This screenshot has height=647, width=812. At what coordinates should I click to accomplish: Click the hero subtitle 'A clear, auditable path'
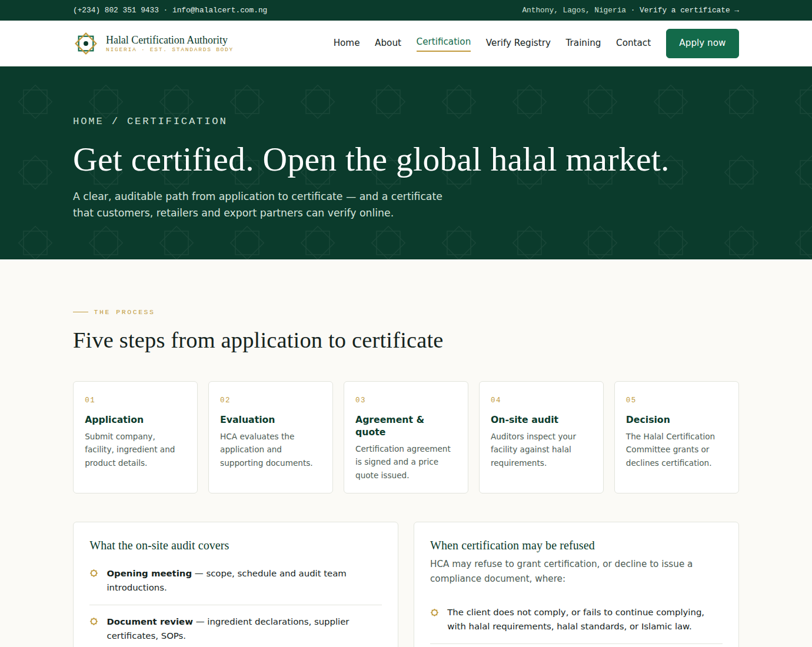(x=258, y=205)
